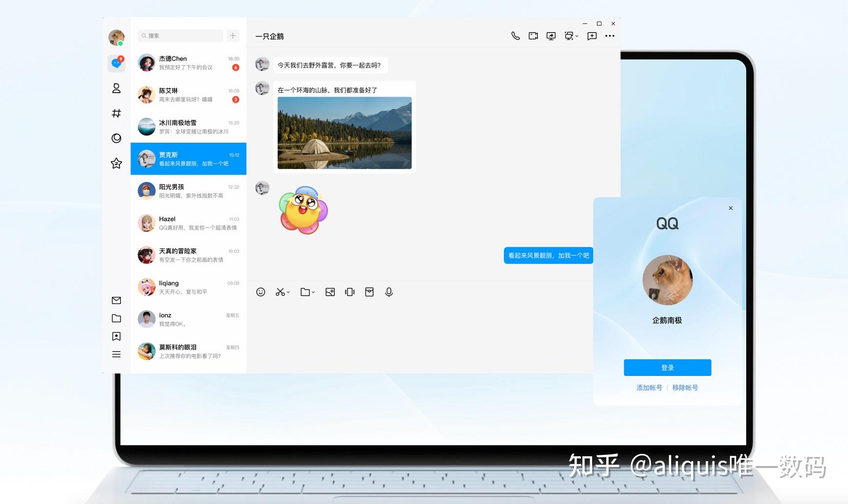Image resolution: width=848 pixels, height=504 pixels.
Task: Open Contacts from the left sidebar
Action: click(116, 88)
